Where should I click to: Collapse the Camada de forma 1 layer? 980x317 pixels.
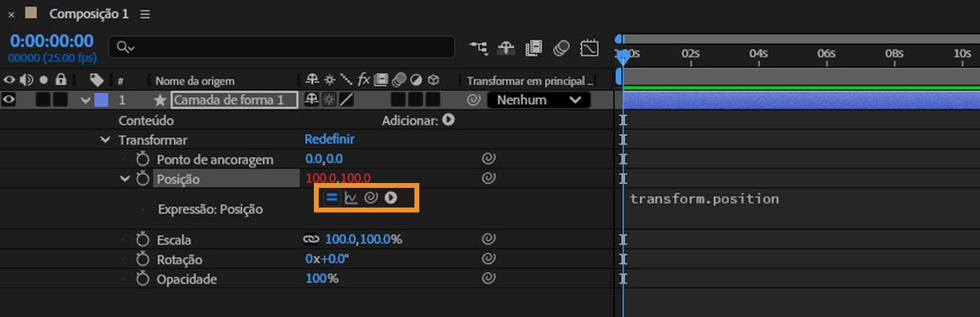pos(86,100)
